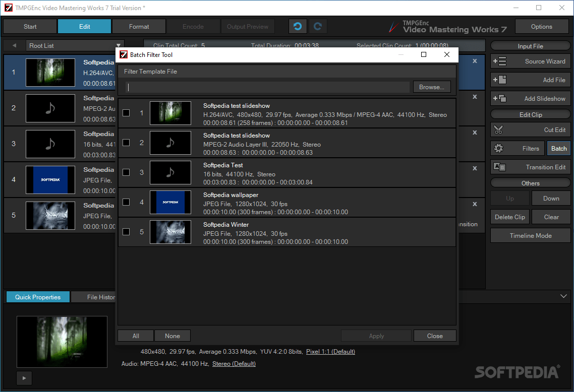Open the File History tab
This screenshot has height=392, width=574.
pyautogui.click(x=93, y=297)
